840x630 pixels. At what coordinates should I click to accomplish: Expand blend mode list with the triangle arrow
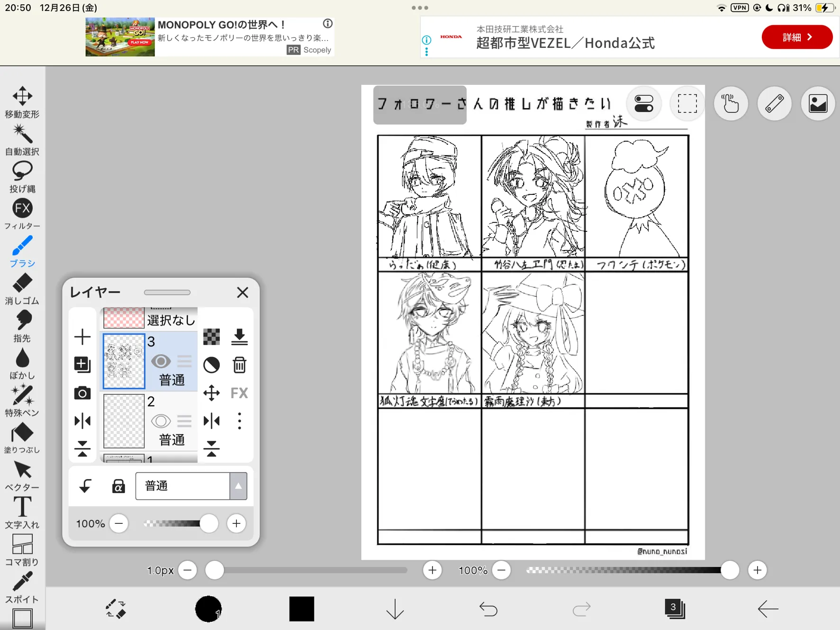238,486
